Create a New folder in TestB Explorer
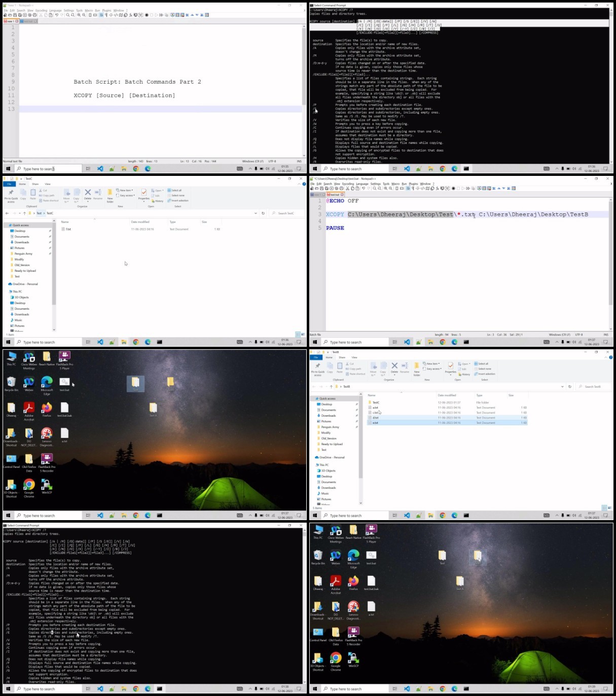 point(417,369)
